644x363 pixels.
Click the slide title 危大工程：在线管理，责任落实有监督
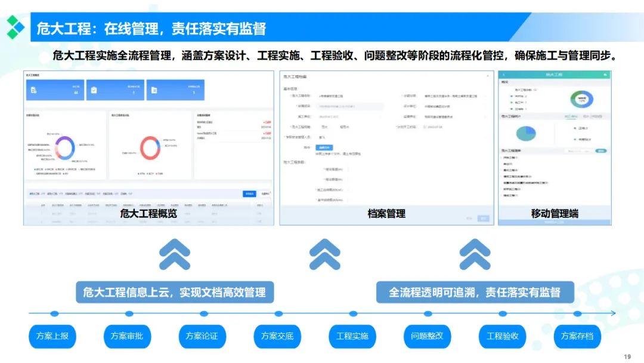151,29
